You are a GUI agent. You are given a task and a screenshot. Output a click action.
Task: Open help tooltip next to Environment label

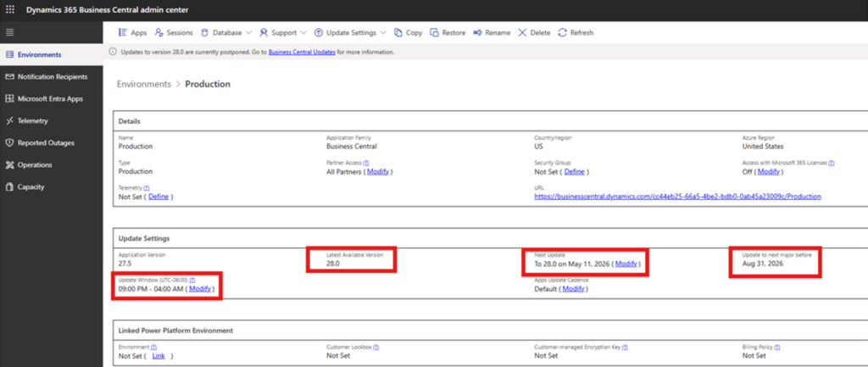pos(154,347)
